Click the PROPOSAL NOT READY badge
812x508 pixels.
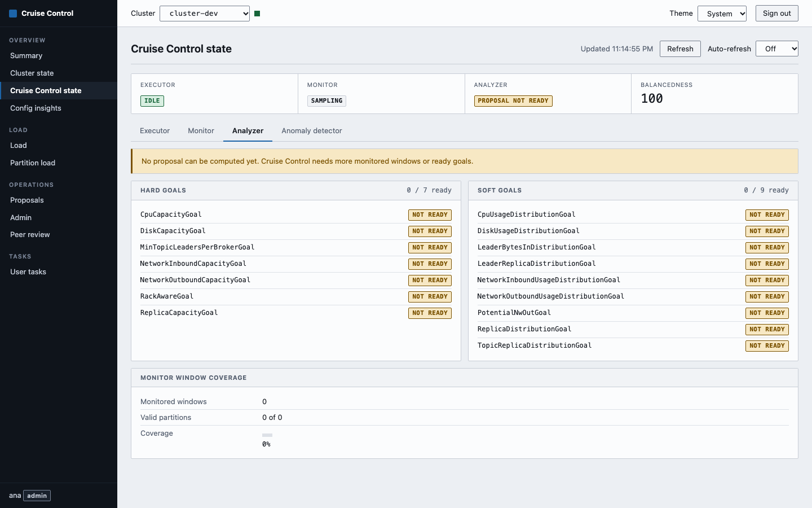[513, 101]
